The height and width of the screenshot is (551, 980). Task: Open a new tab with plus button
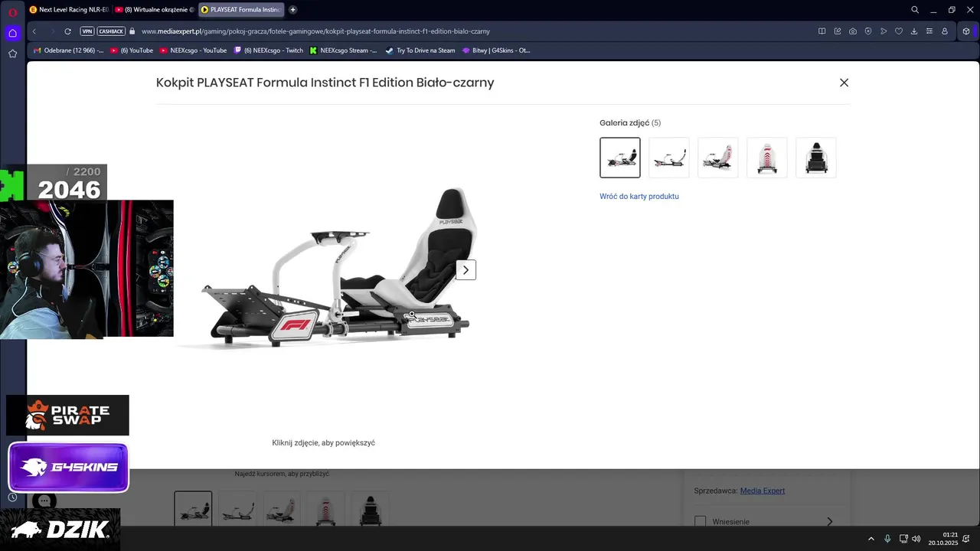click(x=292, y=10)
